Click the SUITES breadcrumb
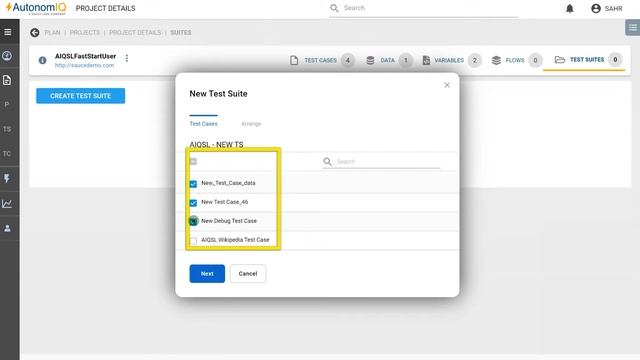 [x=181, y=33]
